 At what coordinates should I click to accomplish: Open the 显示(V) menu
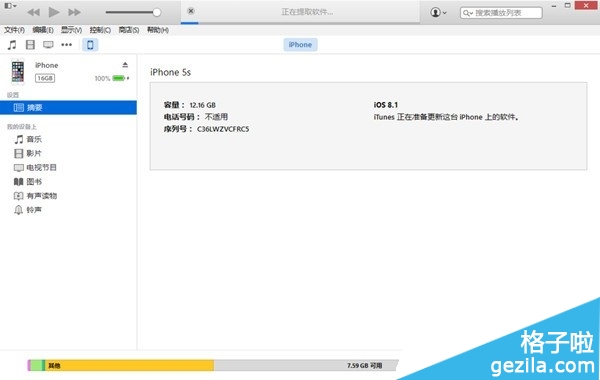[72, 30]
